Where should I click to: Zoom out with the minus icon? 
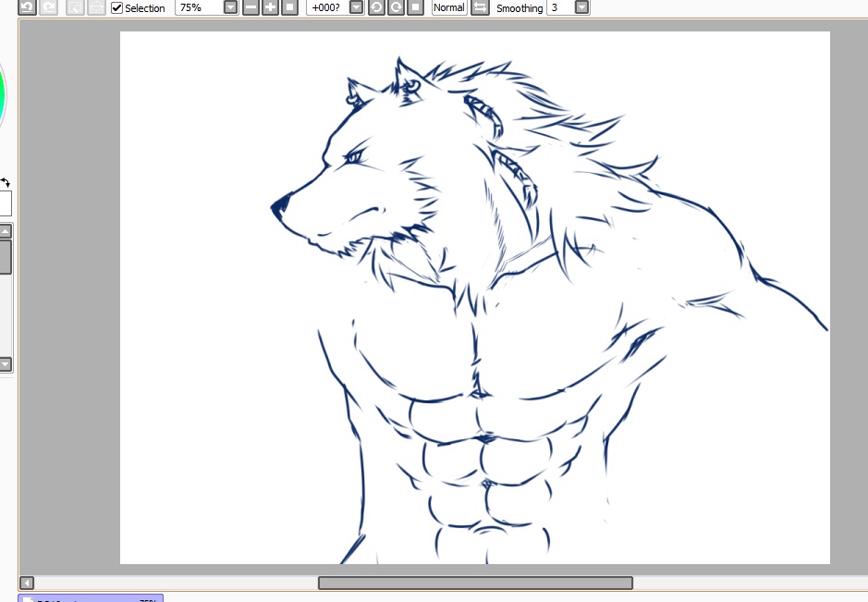pos(251,7)
